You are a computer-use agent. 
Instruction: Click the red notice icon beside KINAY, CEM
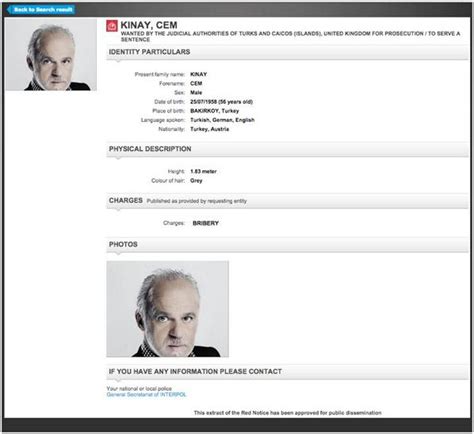pos(112,26)
